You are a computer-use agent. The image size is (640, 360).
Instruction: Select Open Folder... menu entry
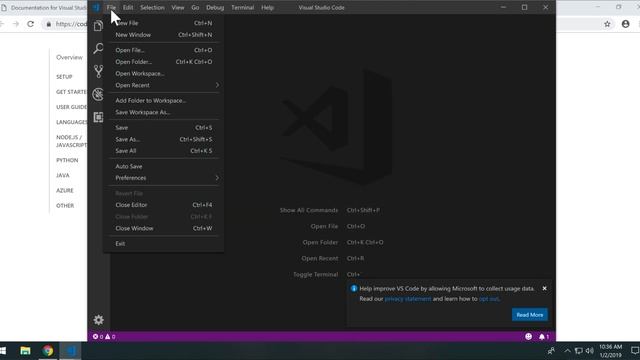click(x=163, y=62)
